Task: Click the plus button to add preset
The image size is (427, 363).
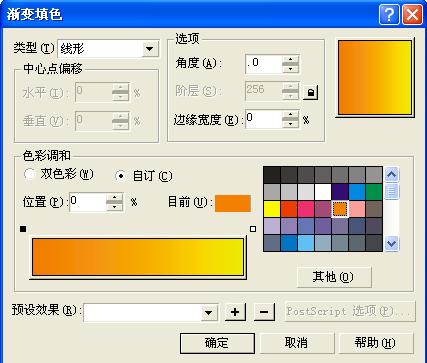Action: 235,312
